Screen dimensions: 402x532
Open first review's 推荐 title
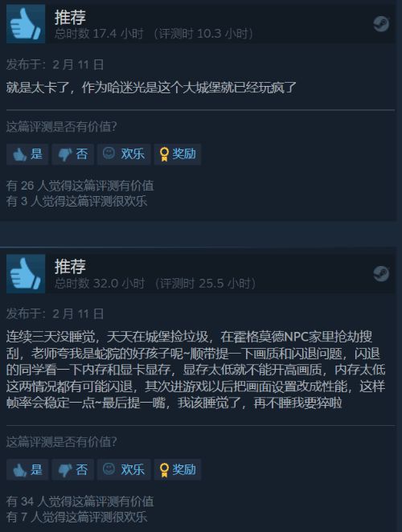pyautogui.click(x=70, y=18)
